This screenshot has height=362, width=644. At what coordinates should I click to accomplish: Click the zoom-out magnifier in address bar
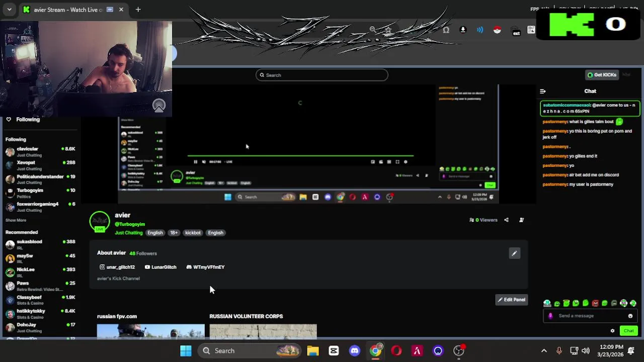372,30
